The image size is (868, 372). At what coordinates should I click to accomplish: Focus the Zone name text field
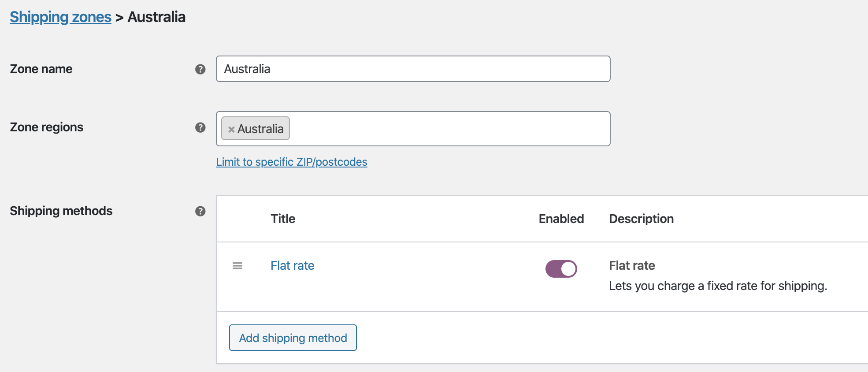[x=413, y=69]
